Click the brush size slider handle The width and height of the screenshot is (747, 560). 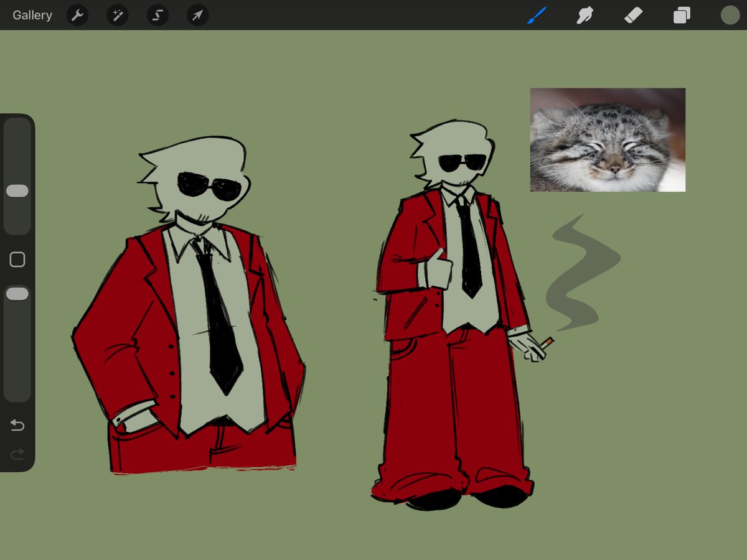coord(17,191)
